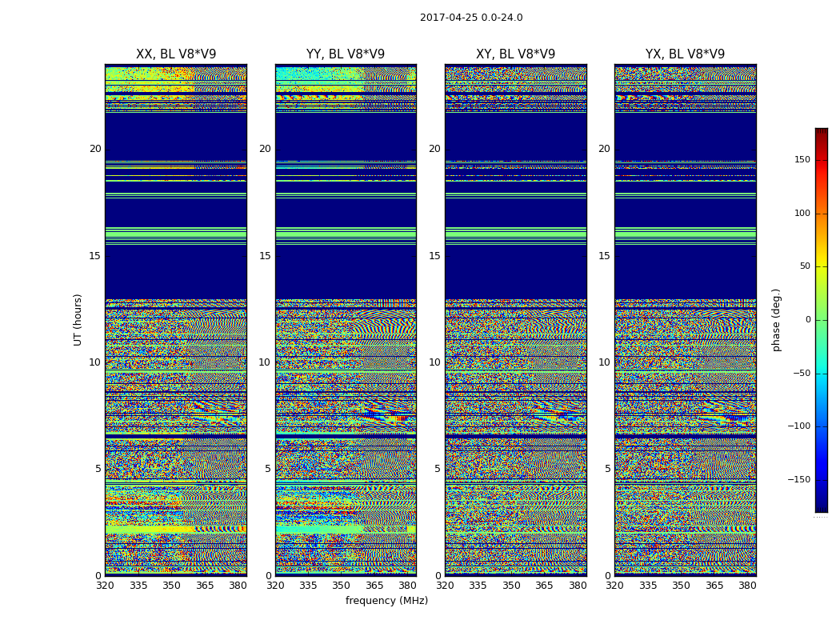Click the figure title "2017-04-25 0.0-24.0"
Screen dimensions: 840x640
(471, 18)
